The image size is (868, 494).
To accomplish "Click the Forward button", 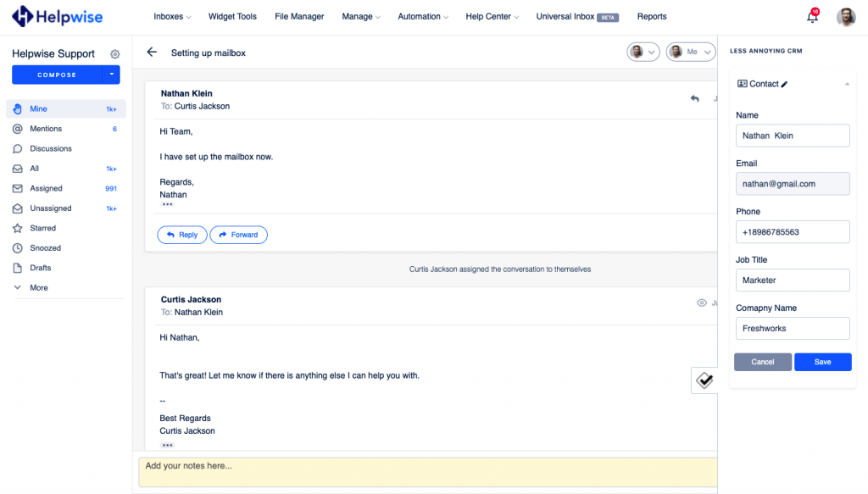I will click(x=238, y=235).
